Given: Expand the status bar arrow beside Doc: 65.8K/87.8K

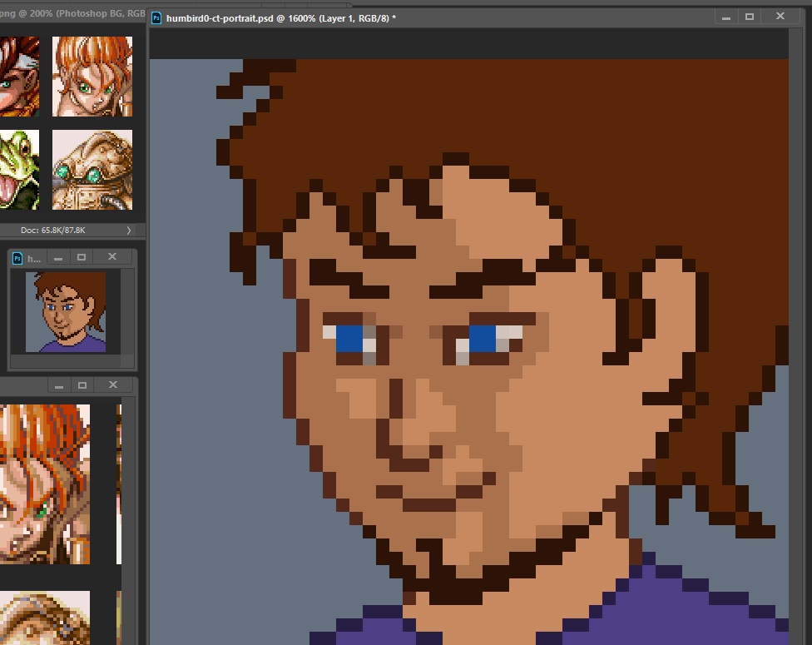Looking at the screenshot, I should tap(128, 230).
